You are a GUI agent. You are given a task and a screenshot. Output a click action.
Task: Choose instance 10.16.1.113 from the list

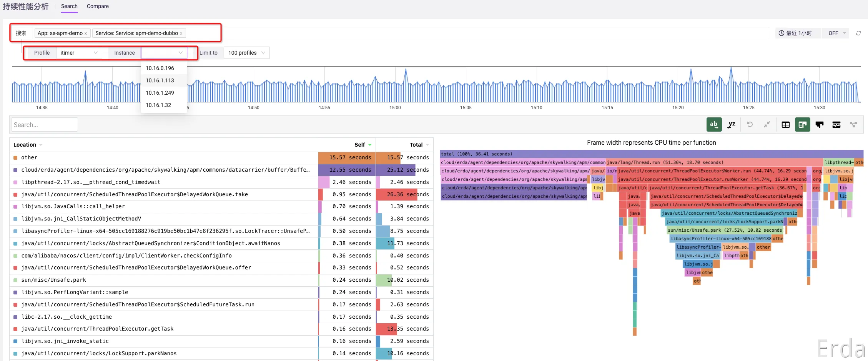[160, 80]
